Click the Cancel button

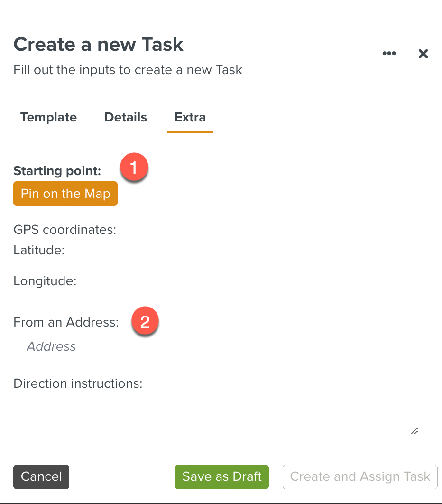[x=41, y=476]
